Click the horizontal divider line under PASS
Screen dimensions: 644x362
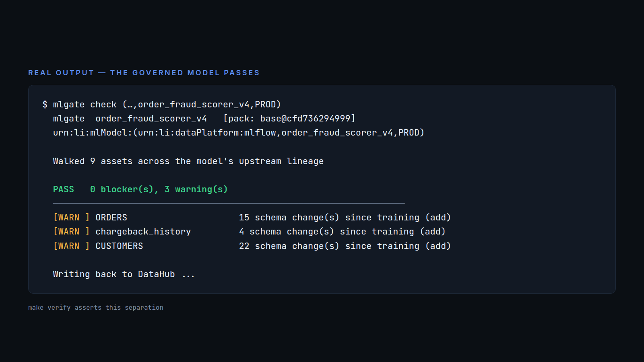(x=229, y=203)
